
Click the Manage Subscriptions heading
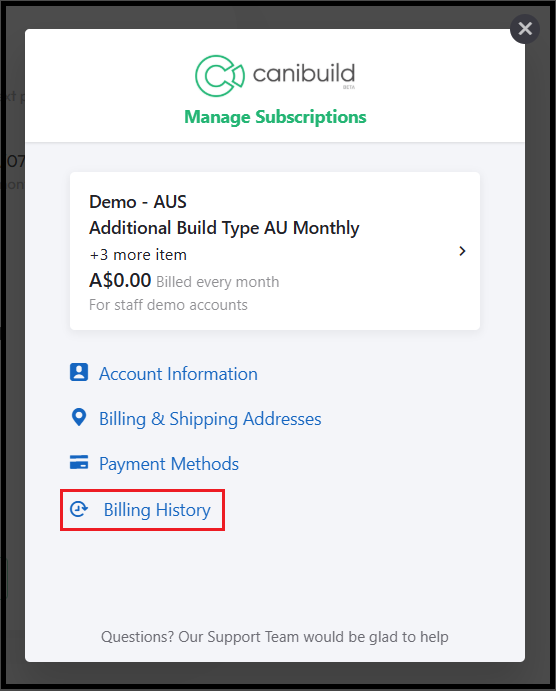click(275, 117)
